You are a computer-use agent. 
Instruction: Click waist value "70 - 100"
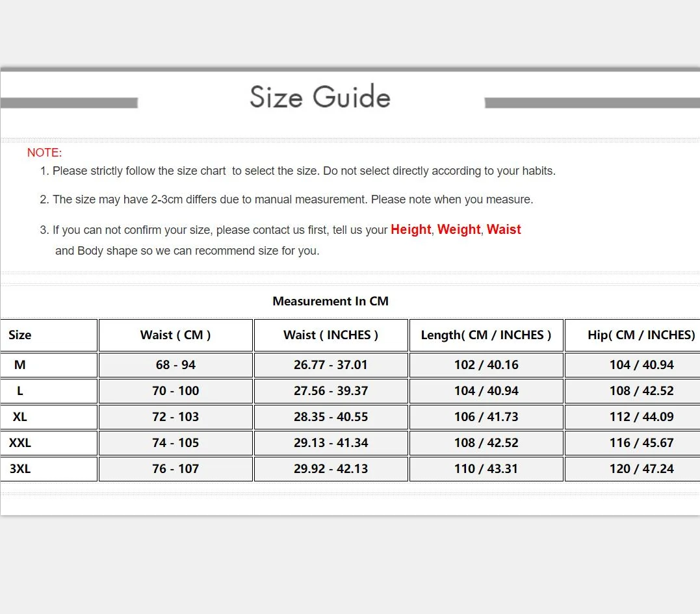pos(175,391)
